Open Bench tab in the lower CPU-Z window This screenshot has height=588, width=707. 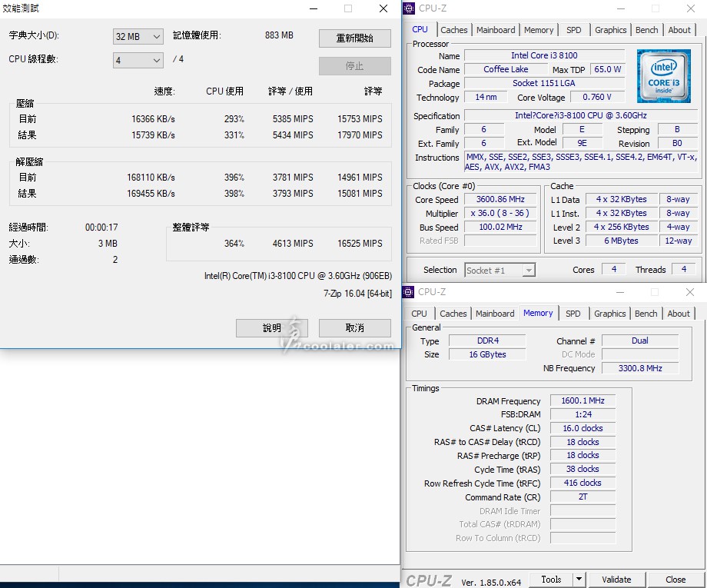[646, 314]
